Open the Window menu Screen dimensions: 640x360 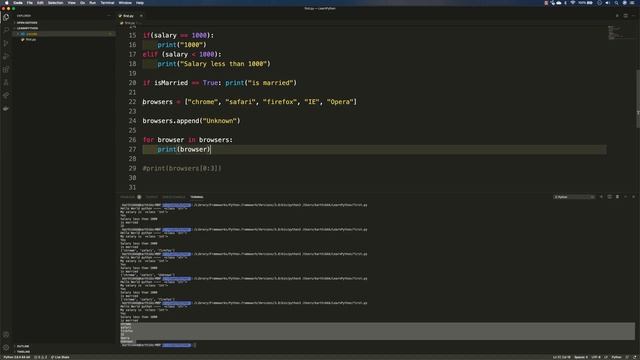(x=125, y=3)
